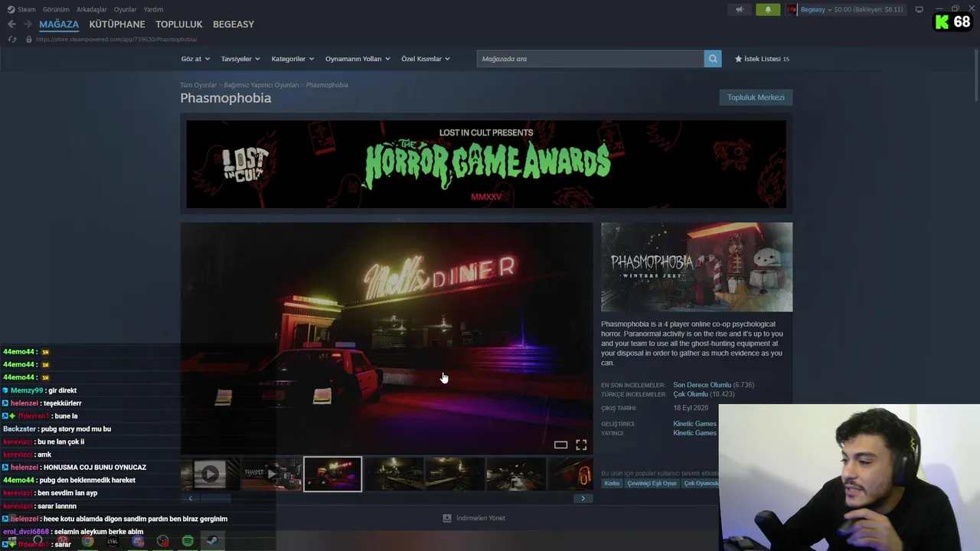This screenshot has width=980, height=551.
Task: Open the Göz at dropdown
Action: (195, 59)
